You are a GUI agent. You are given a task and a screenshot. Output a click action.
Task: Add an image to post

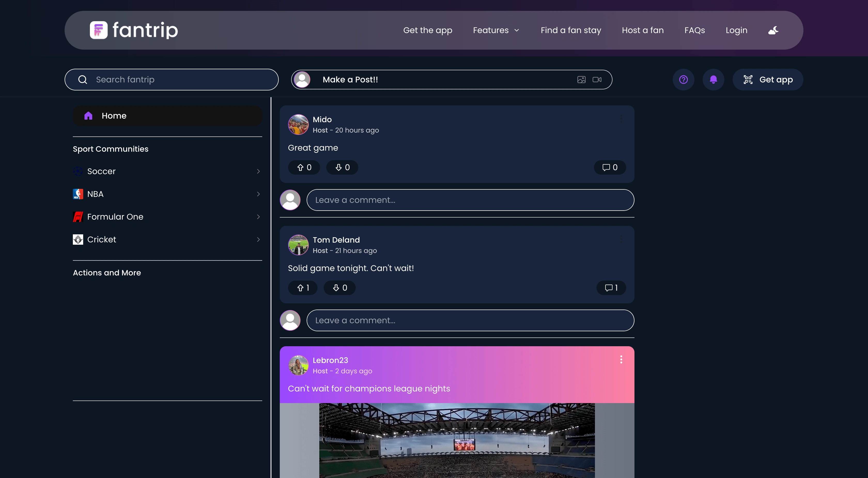point(581,80)
